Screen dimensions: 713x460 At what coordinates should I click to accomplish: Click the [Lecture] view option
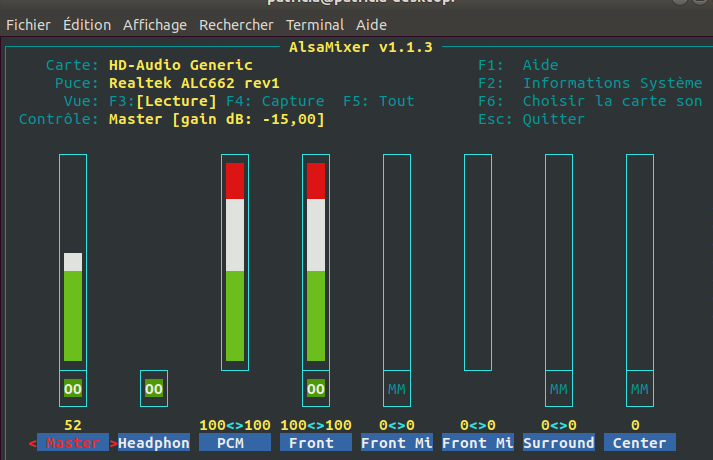176,101
